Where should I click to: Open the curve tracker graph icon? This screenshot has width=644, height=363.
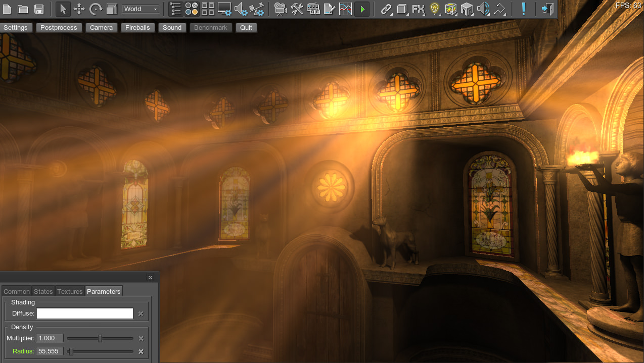pyautogui.click(x=345, y=9)
